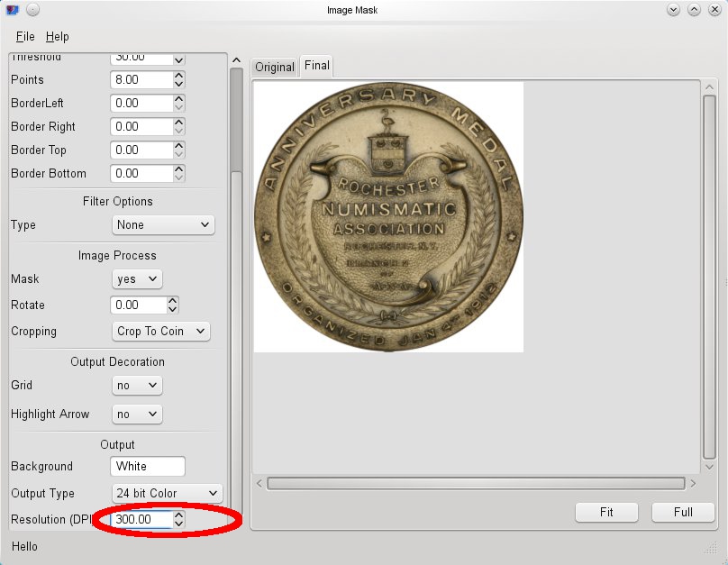This screenshot has height=565, width=728.
Task: Switch to the Original tab
Action: [x=275, y=68]
